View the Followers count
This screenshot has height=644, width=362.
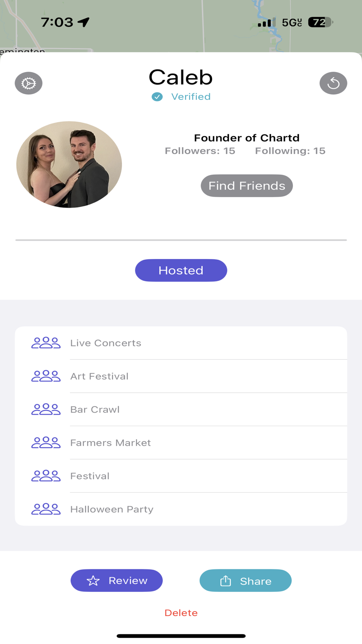[200, 151]
